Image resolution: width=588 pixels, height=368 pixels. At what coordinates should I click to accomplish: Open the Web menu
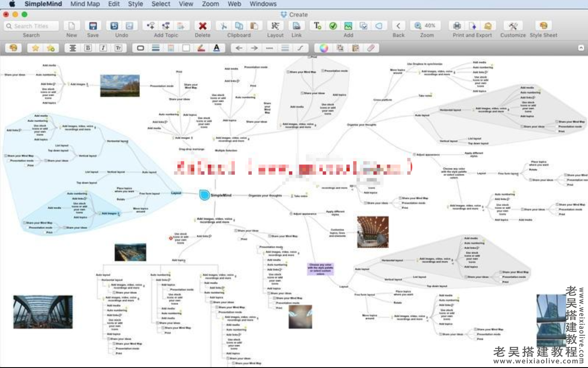(234, 4)
